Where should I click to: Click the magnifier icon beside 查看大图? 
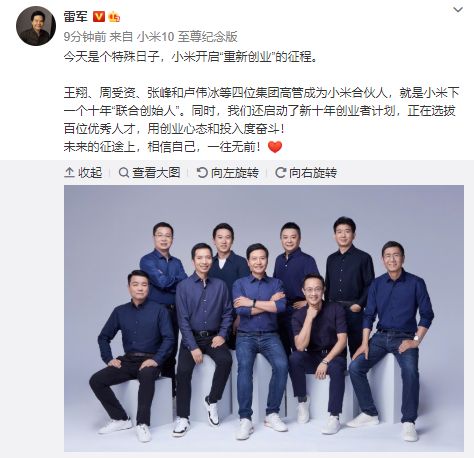[x=124, y=173]
